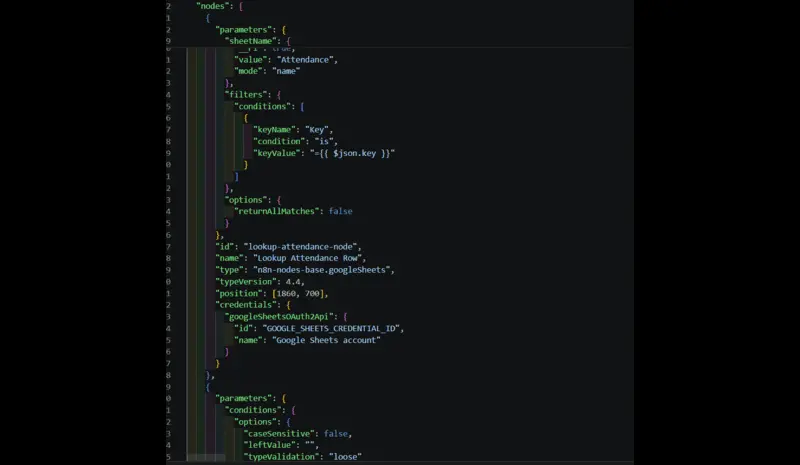Click the false value after returnAllMatches
Screen dimensions: 800x465
pos(340,211)
